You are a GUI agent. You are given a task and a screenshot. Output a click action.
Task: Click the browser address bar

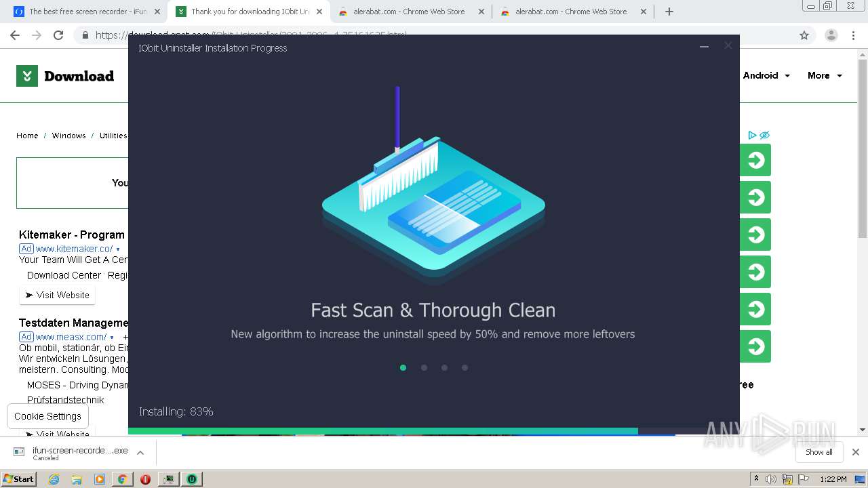tap(434, 35)
